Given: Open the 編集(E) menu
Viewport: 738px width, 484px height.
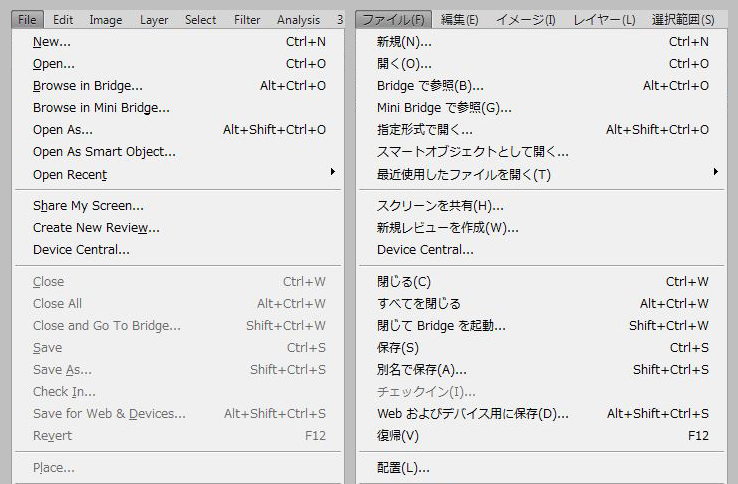Looking at the screenshot, I should 459,20.
